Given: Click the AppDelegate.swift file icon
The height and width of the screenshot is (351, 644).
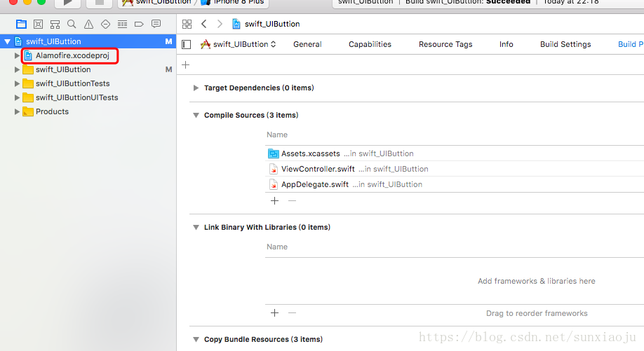Looking at the screenshot, I should (273, 184).
